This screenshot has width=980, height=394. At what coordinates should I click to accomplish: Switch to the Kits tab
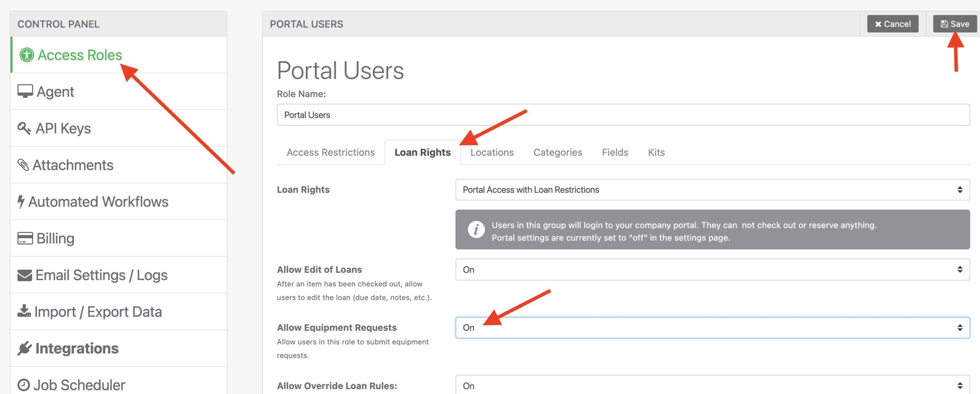[656, 152]
